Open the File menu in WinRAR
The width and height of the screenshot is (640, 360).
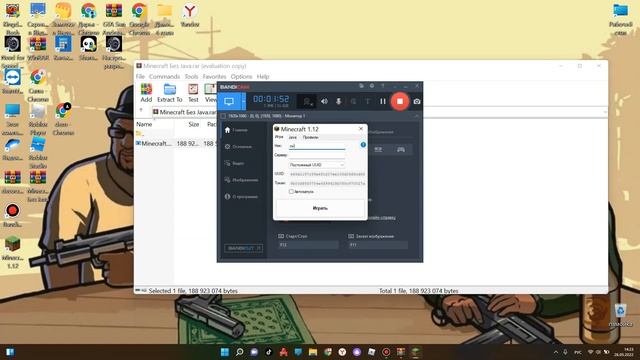click(140, 76)
